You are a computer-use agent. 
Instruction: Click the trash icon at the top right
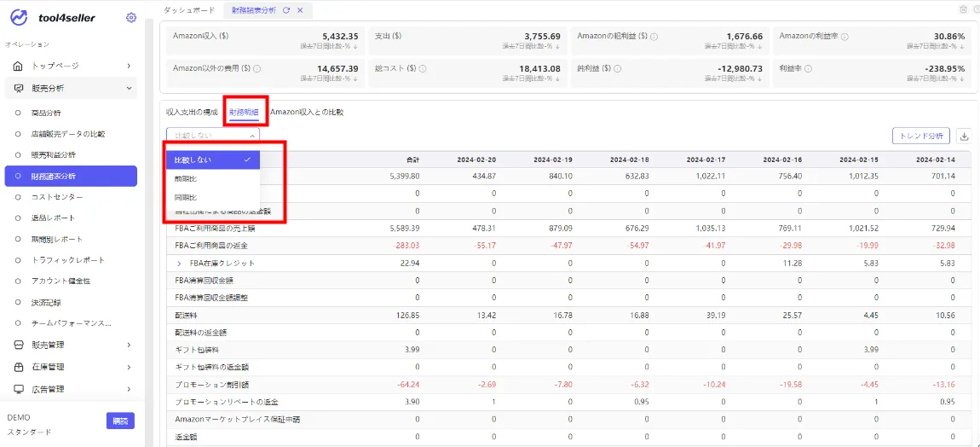[963, 9]
